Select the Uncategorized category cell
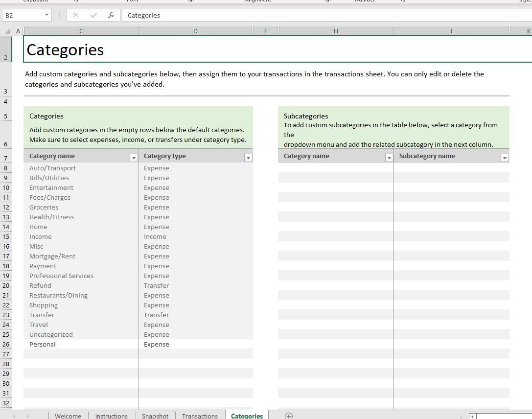 81,334
